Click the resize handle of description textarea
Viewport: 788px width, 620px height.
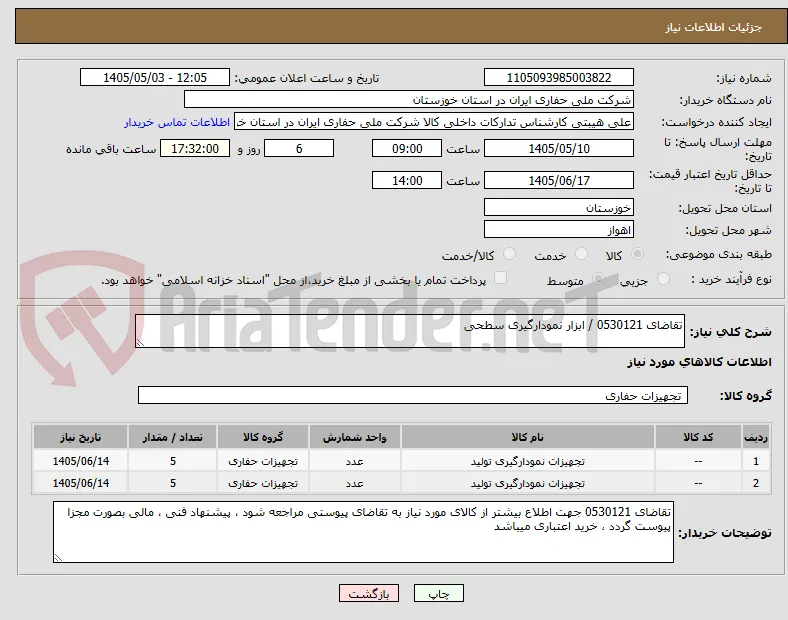140,342
